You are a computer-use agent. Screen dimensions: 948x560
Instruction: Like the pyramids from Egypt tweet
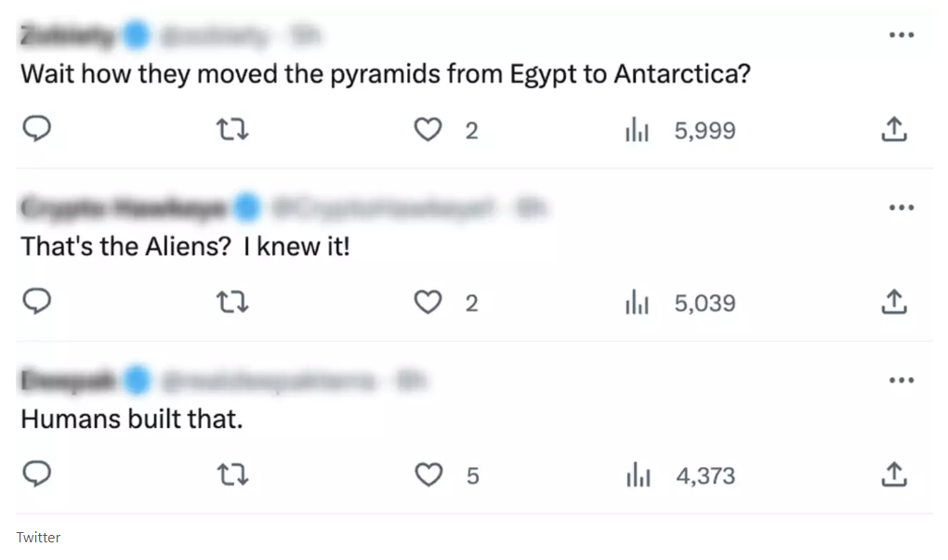428,130
